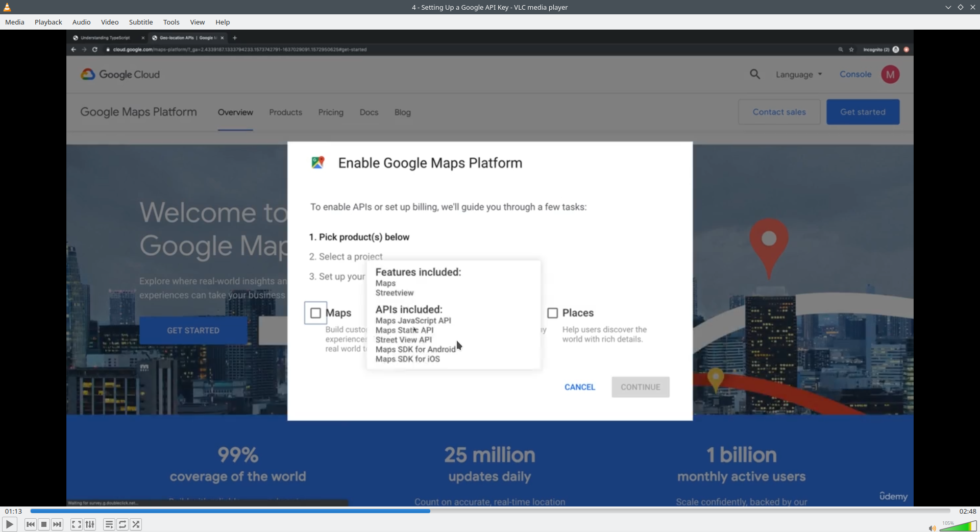This screenshot has width=980, height=532.
Task: Click the GET STARTED hero button
Action: (x=193, y=330)
